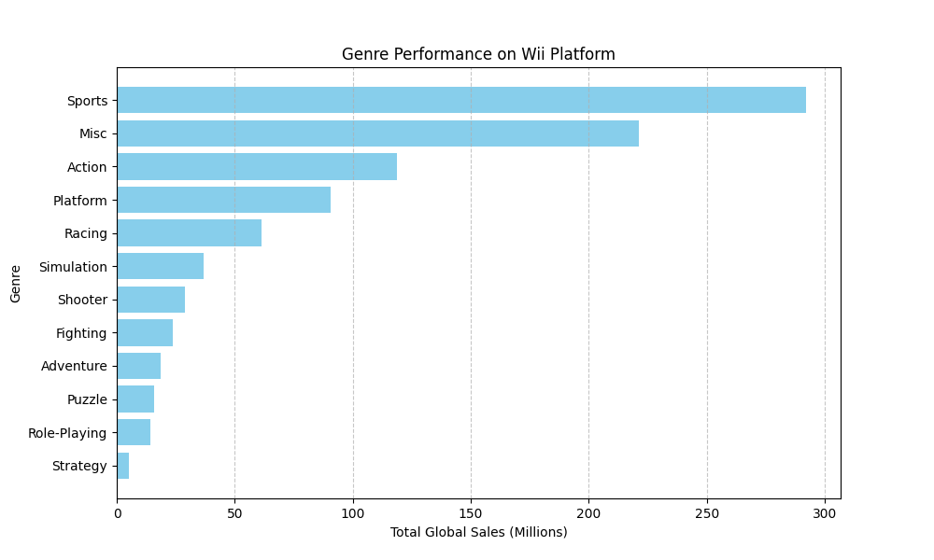The width and height of the screenshot is (934, 560).
Task: Click the 'Total Global Sales (Millions)' axis label
Action: coord(478,532)
